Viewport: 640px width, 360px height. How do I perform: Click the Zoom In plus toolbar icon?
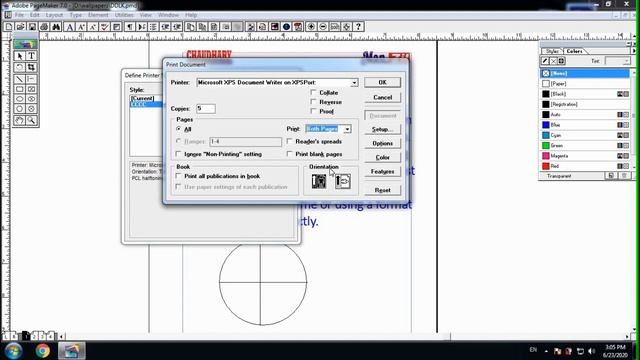click(311, 27)
